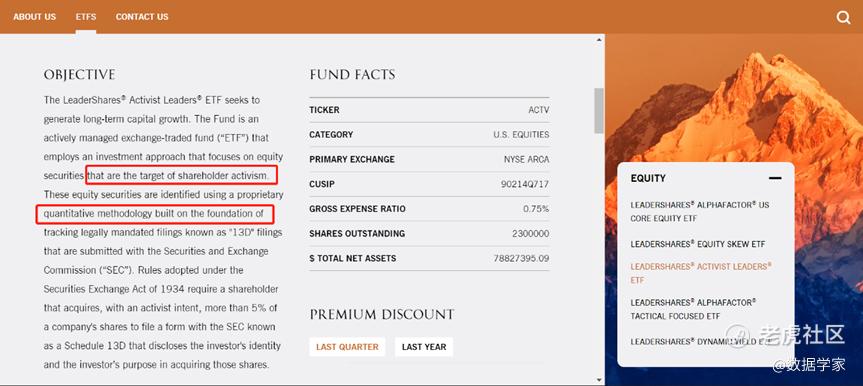Open LeaderShares AlphaFactor US Core Equity ETF

click(700, 211)
